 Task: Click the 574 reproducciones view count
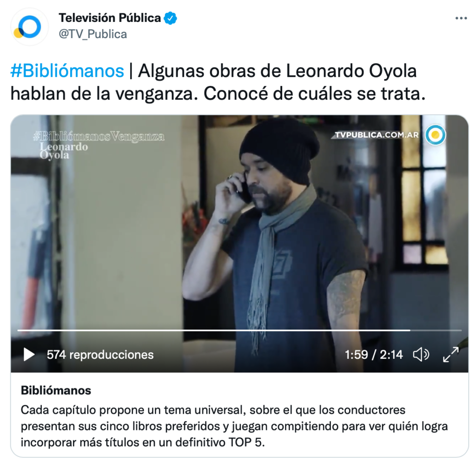tap(100, 355)
